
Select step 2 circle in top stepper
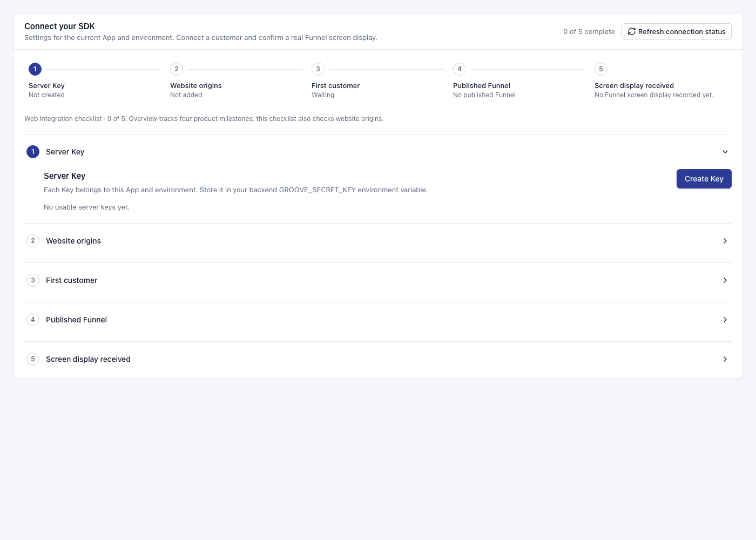(177, 69)
